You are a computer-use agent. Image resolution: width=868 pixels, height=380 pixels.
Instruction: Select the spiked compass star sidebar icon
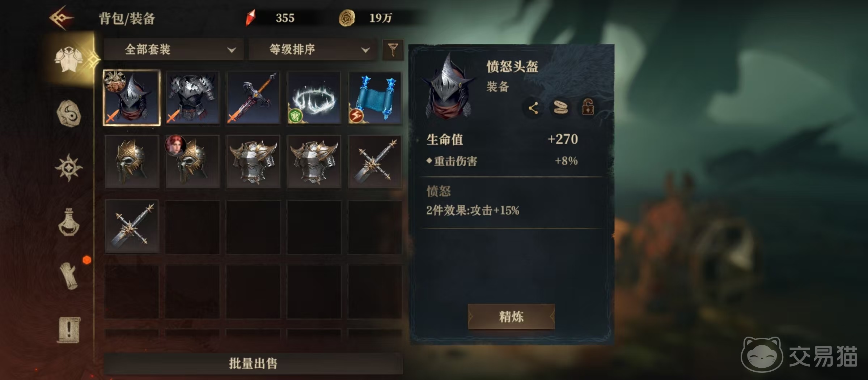[69, 167]
